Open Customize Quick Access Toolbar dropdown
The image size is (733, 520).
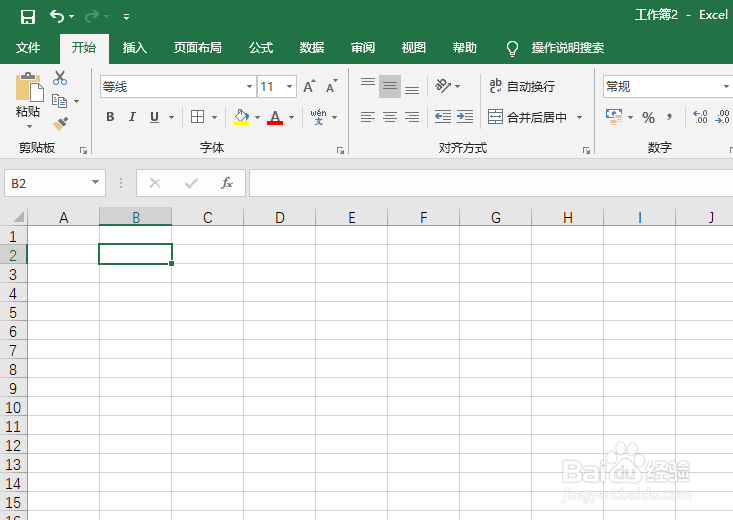coord(126,17)
